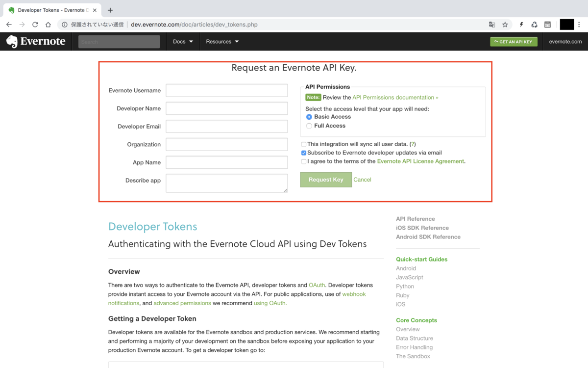Open Evernote API License Agreement link
588x368 pixels.
coord(420,161)
